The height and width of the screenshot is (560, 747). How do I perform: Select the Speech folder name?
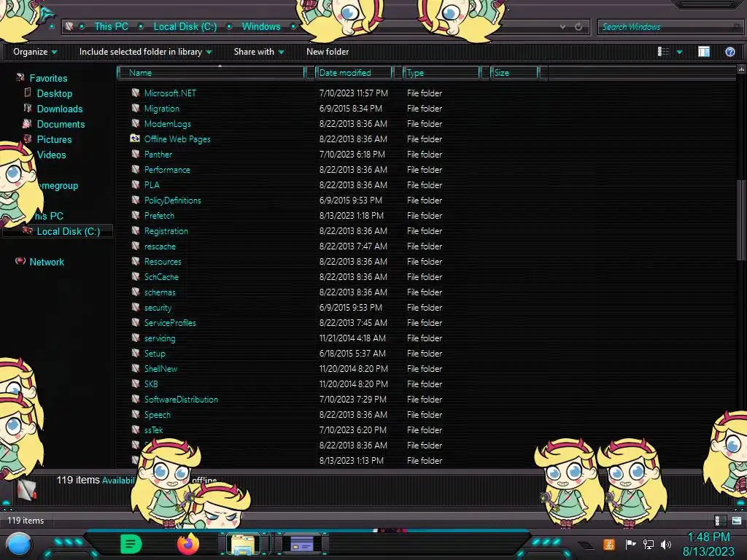pos(158,415)
